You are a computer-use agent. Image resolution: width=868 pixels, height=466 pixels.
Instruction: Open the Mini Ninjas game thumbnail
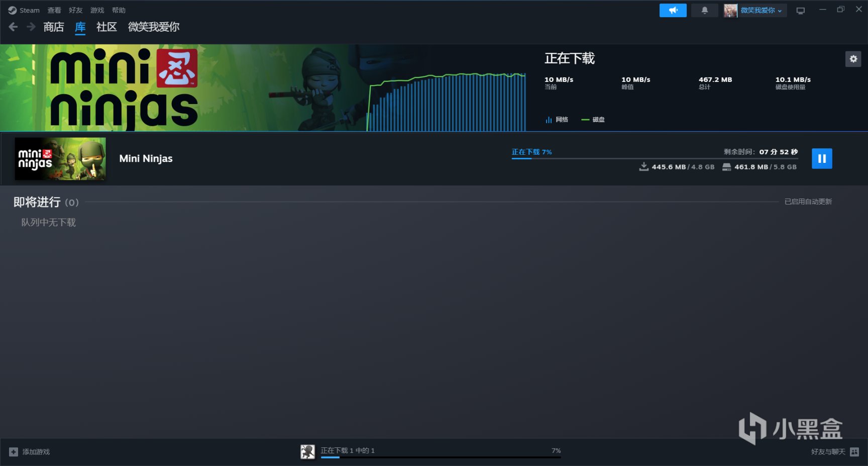pyautogui.click(x=60, y=159)
